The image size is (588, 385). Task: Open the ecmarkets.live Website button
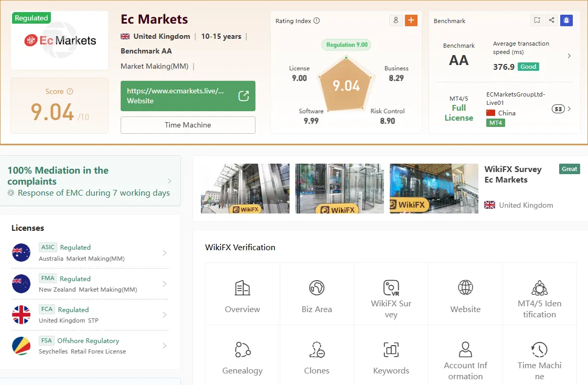[x=188, y=96]
